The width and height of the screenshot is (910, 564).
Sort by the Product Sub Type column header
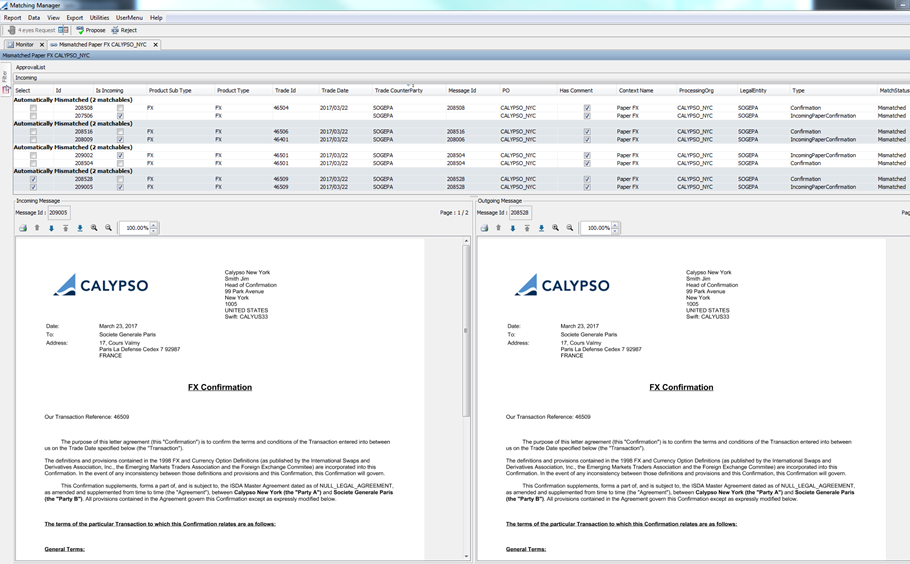pos(180,91)
